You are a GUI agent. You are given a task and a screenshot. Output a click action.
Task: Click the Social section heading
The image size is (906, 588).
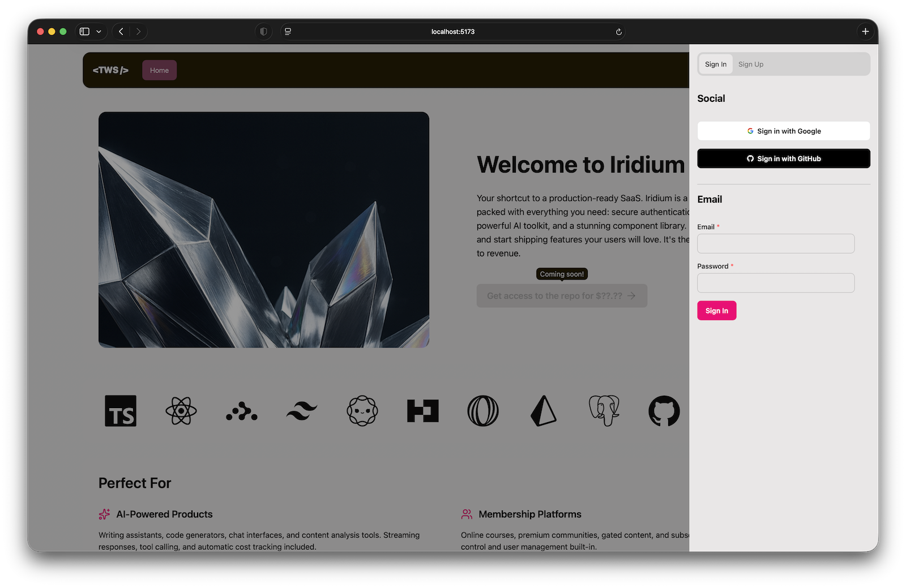[711, 98]
